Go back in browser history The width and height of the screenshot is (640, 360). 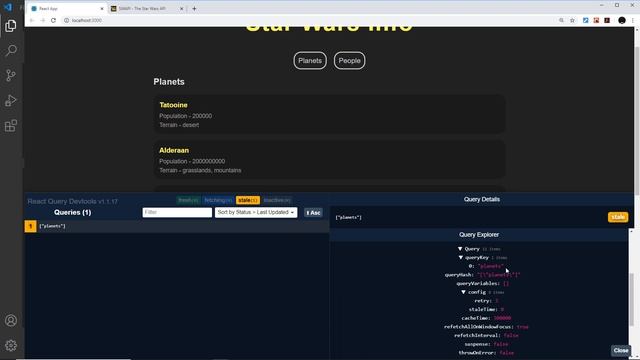coord(32,20)
